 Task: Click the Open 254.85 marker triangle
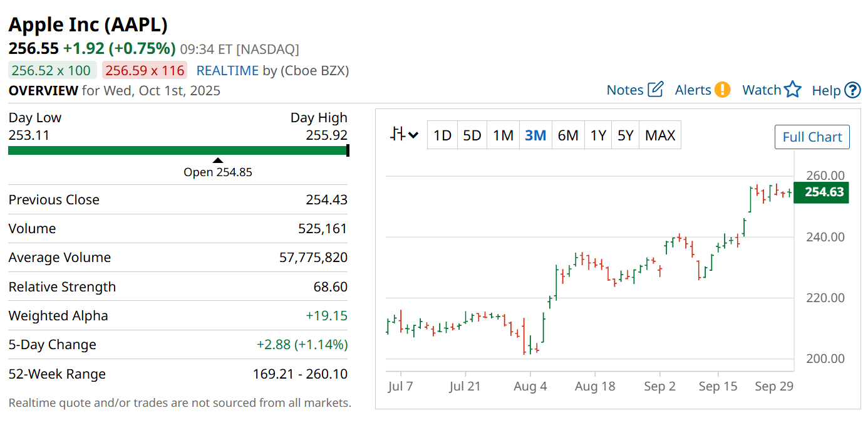(217, 160)
